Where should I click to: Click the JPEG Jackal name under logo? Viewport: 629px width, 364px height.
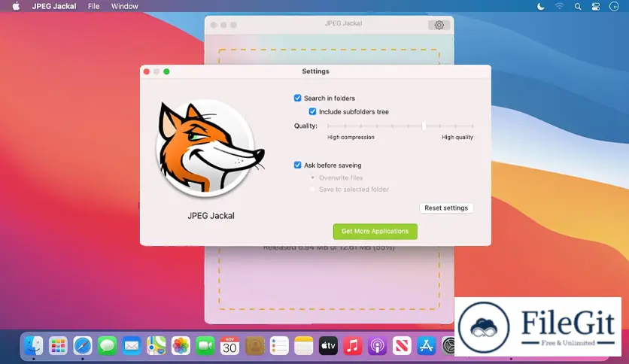(x=211, y=216)
